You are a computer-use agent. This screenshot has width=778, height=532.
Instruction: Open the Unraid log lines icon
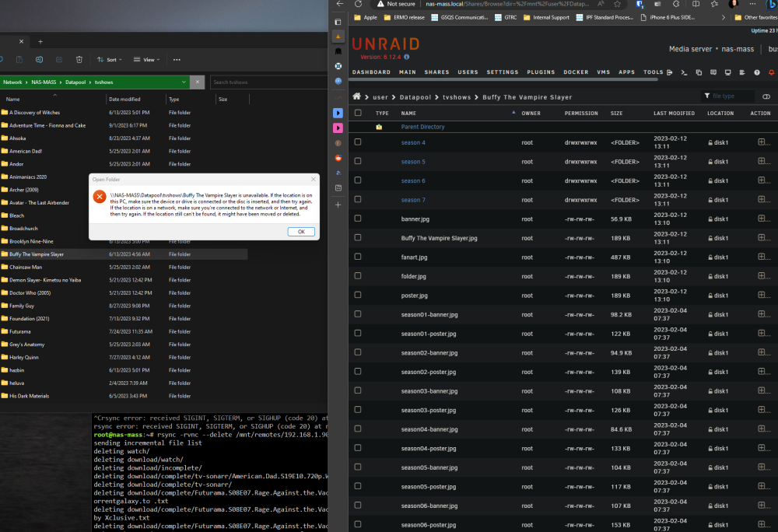(x=742, y=72)
